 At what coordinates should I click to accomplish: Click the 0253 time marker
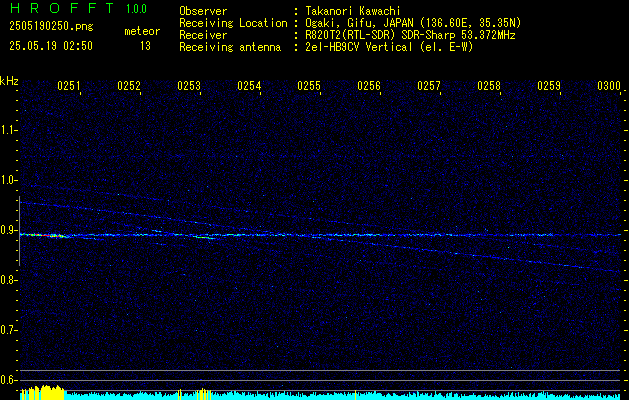(x=189, y=86)
